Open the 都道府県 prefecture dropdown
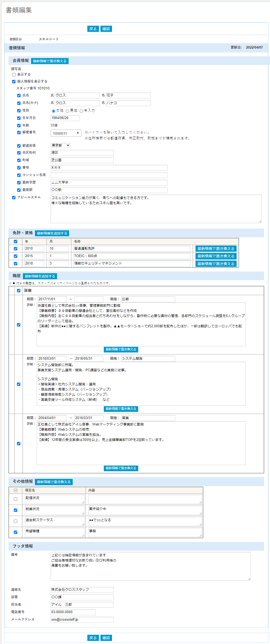 click(x=61, y=145)
